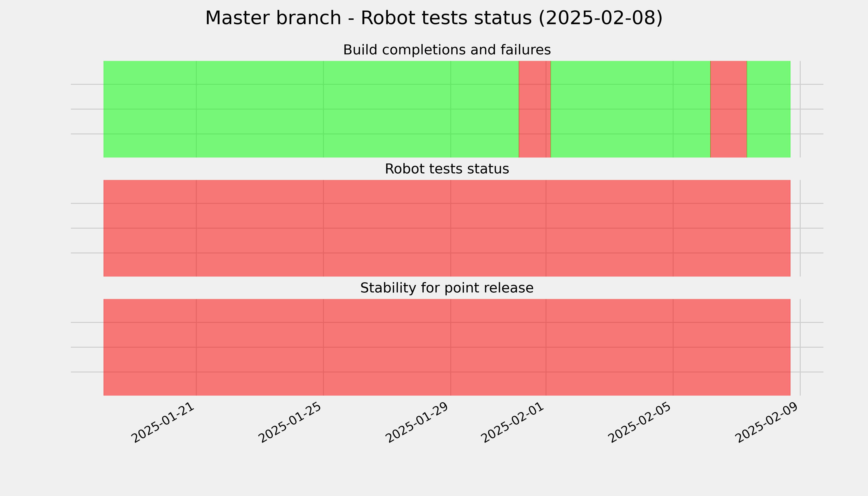The height and width of the screenshot is (496, 868).
Task: Click the final green band after second failure
Action: point(769,109)
